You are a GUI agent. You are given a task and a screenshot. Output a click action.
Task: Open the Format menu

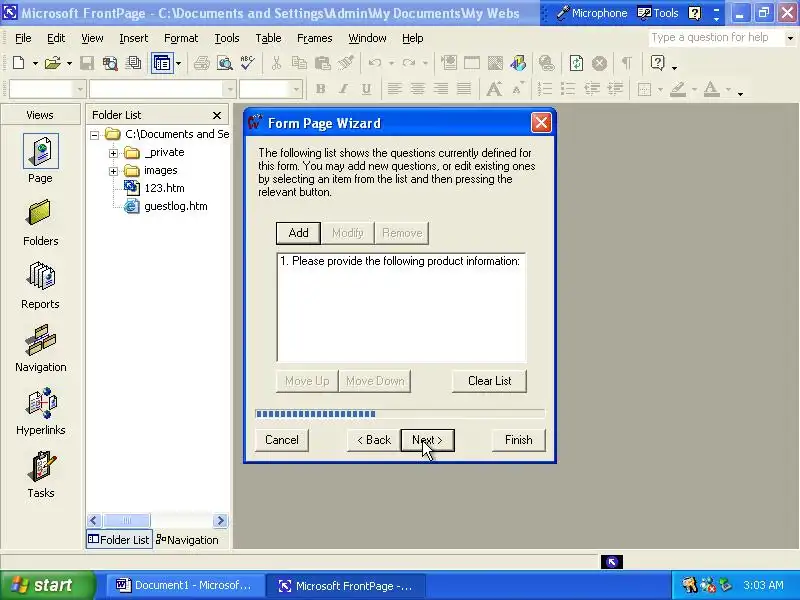coord(181,38)
